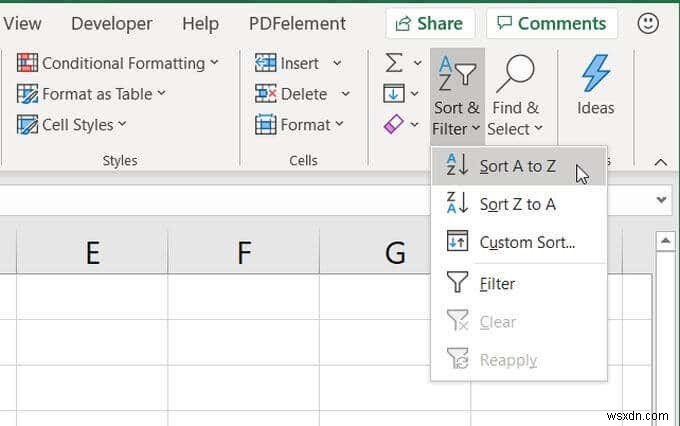The height and width of the screenshot is (426, 680).
Task: Click the smiley feedback icon
Action: click(x=648, y=23)
